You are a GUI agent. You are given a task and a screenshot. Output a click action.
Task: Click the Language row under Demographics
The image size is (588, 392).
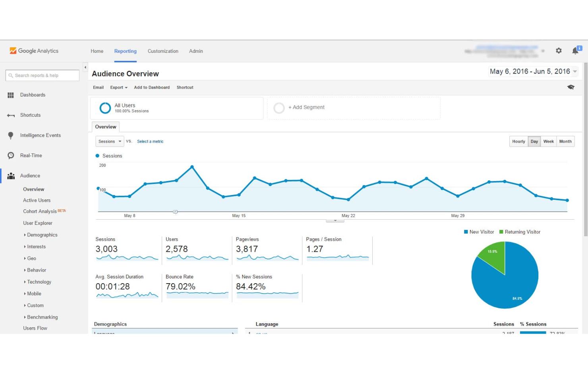coord(165,331)
